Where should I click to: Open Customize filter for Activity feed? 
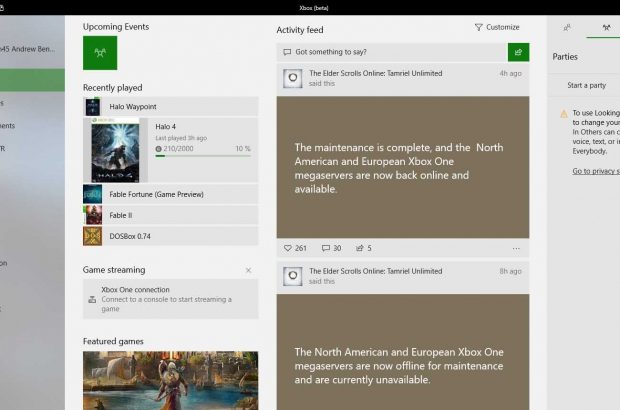click(497, 28)
